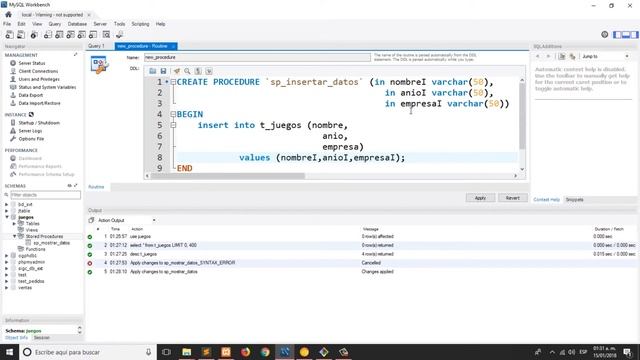Create a new stored procedure toolbar icon

82,35
